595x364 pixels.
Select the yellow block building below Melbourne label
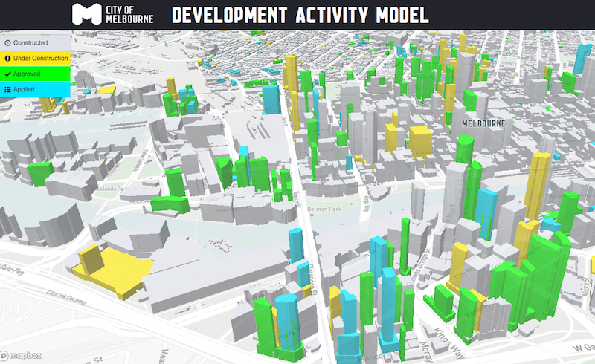tap(420, 140)
